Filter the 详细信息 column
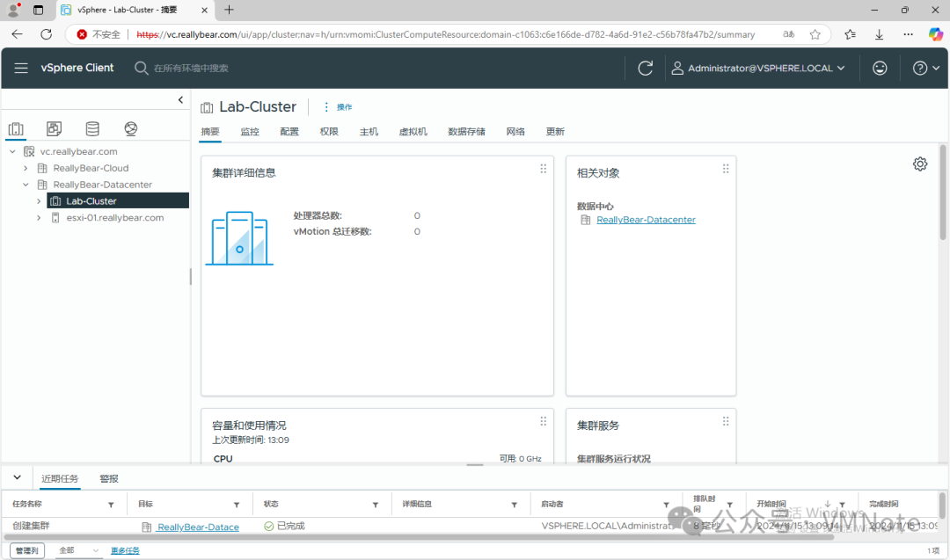 tap(515, 505)
